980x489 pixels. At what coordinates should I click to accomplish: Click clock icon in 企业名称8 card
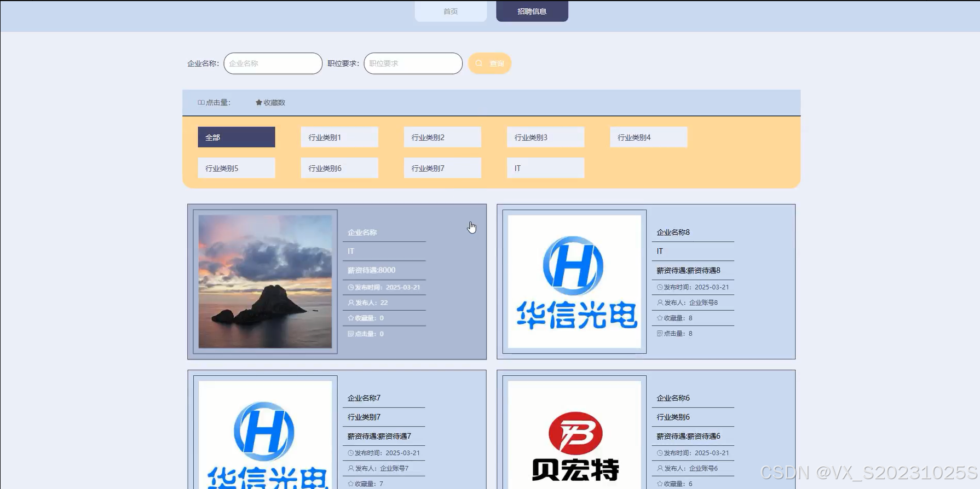660,287
